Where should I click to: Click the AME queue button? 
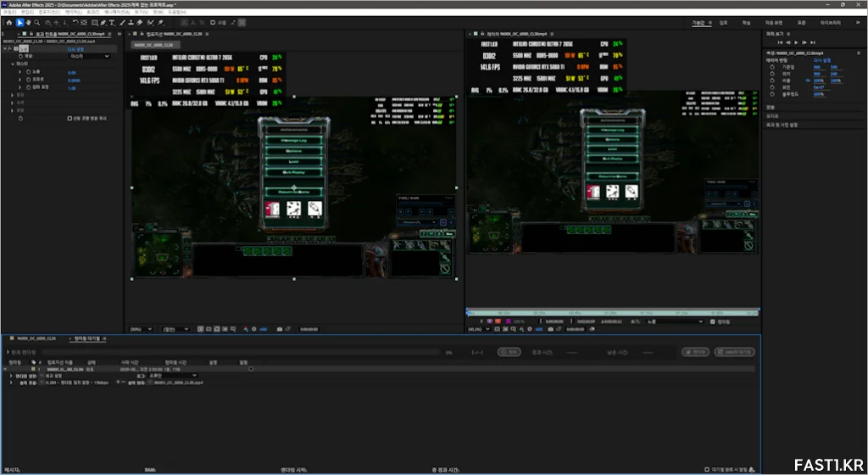(735, 351)
